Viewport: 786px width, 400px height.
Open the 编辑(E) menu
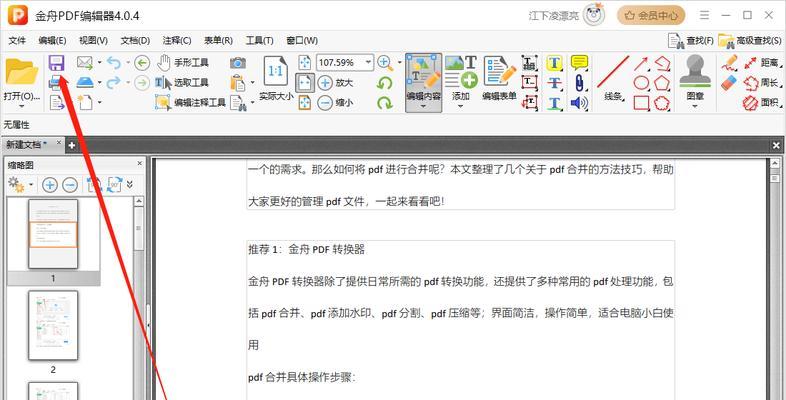coord(52,41)
